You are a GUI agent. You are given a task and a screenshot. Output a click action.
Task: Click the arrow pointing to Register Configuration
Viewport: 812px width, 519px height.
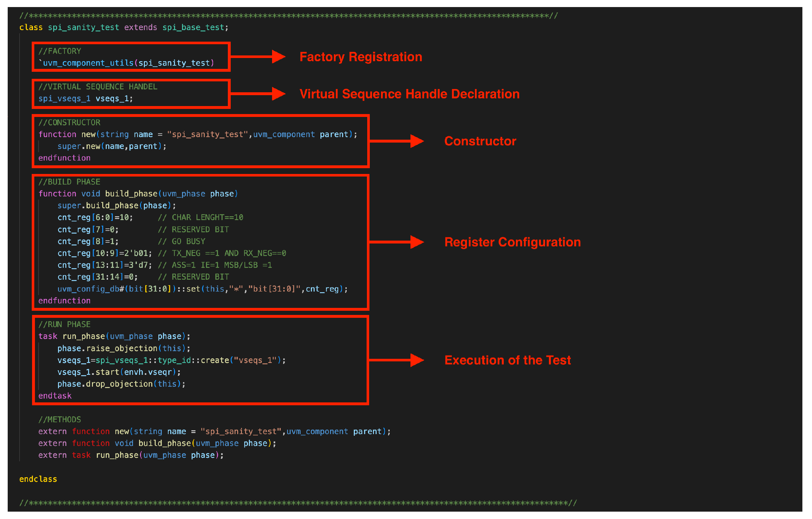pyautogui.click(x=397, y=242)
